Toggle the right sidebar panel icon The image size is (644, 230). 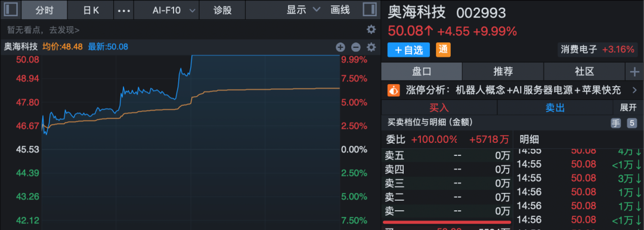click(x=370, y=10)
